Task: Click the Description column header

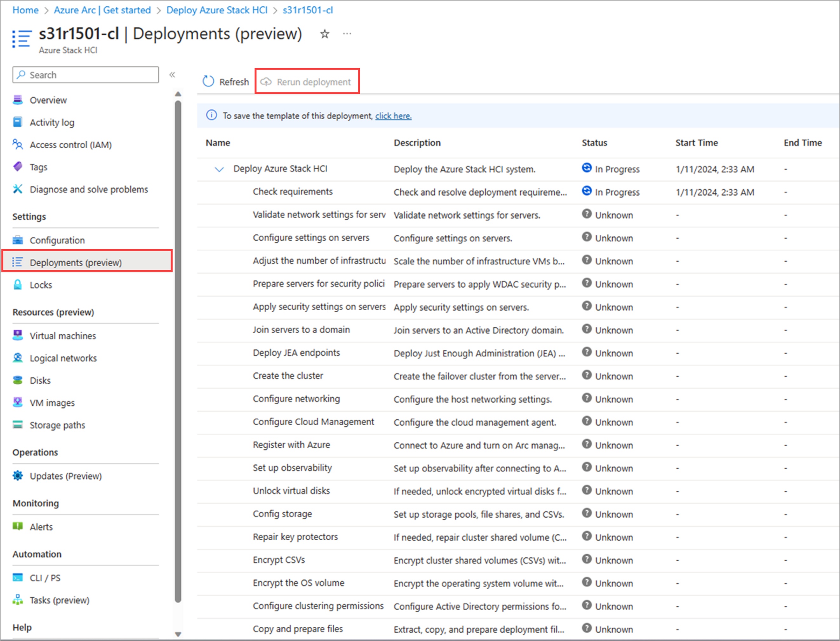Action: [x=417, y=143]
